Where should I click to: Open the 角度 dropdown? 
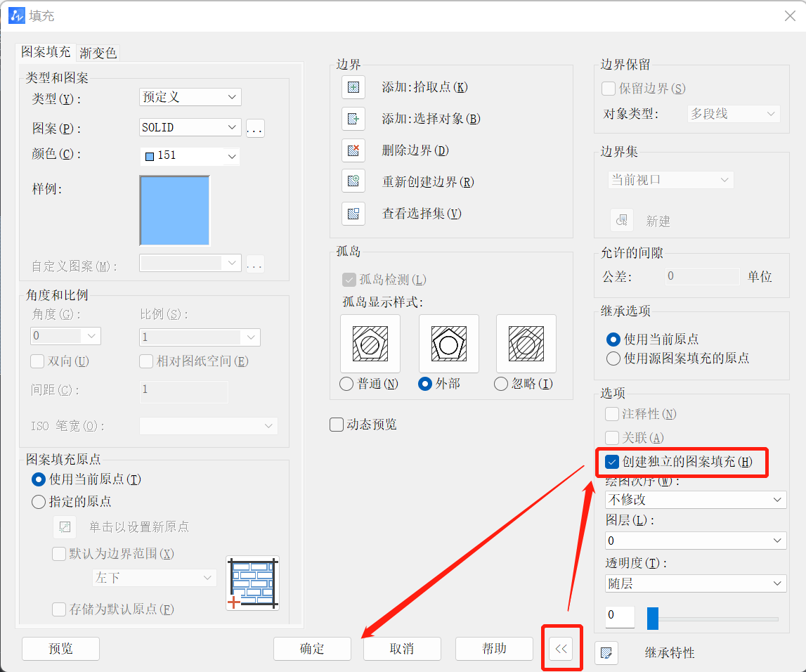click(x=66, y=336)
